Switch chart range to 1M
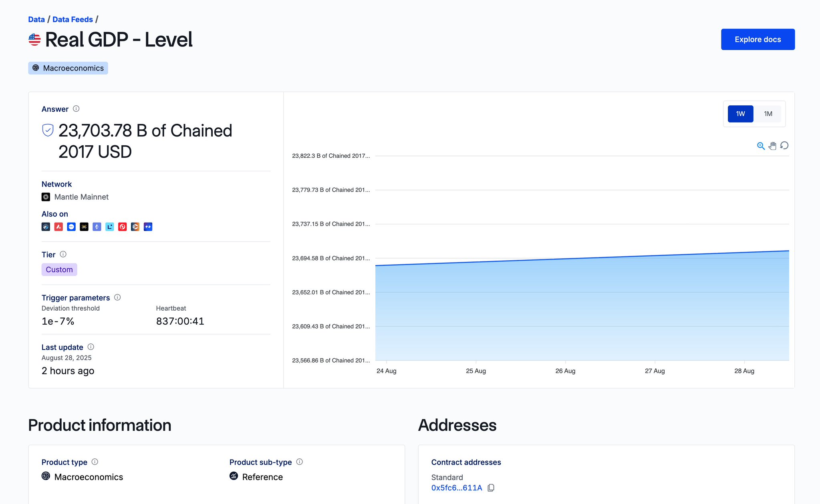 coord(768,114)
